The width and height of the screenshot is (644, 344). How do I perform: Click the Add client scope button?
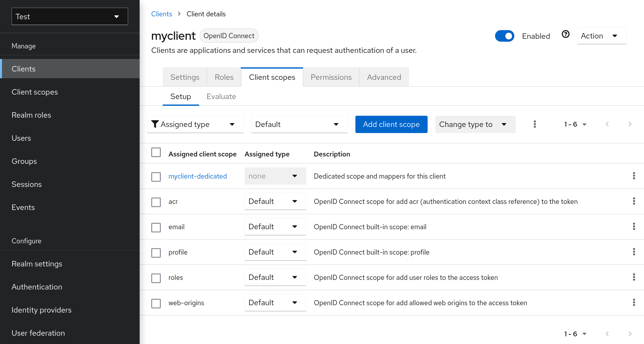click(x=391, y=124)
